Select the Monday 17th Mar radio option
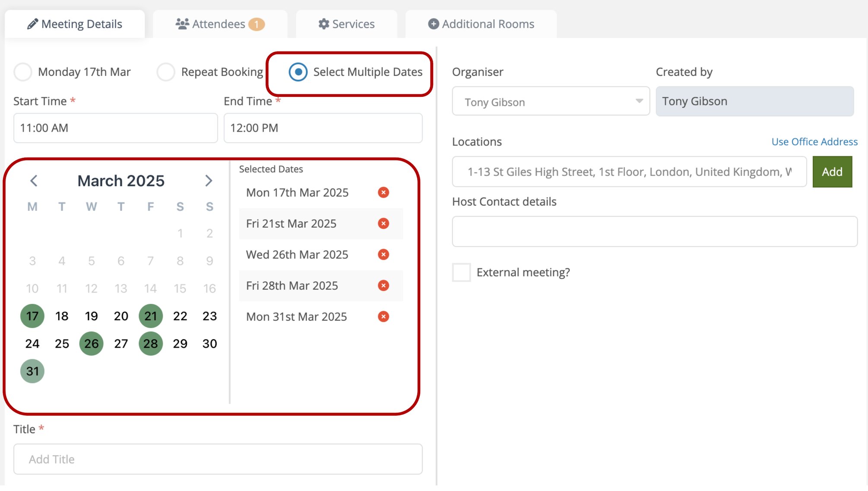Viewport: 868px width, 491px height. (x=23, y=72)
